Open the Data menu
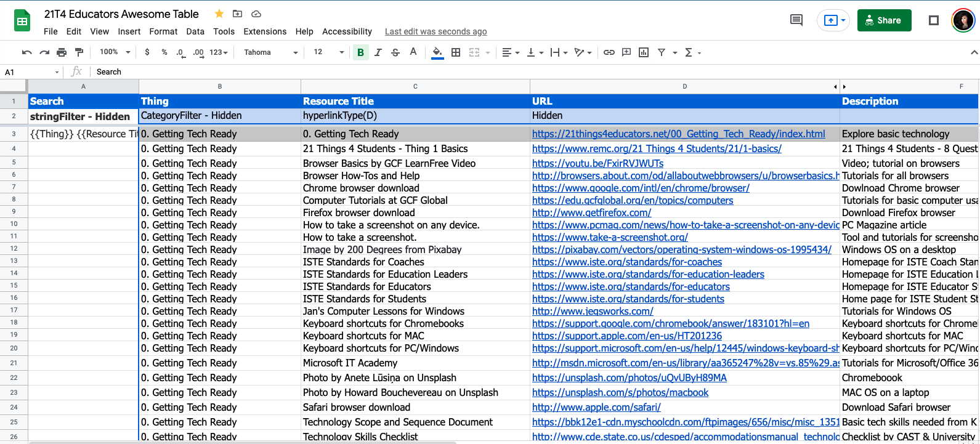The height and width of the screenshot is (444, 980). point(195,31)
